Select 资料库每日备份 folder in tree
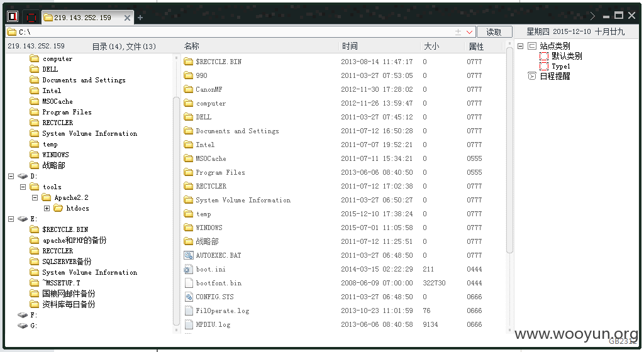The height and width of the screenshot is (352, 644). pyautogui.click(x=69, y=304)
